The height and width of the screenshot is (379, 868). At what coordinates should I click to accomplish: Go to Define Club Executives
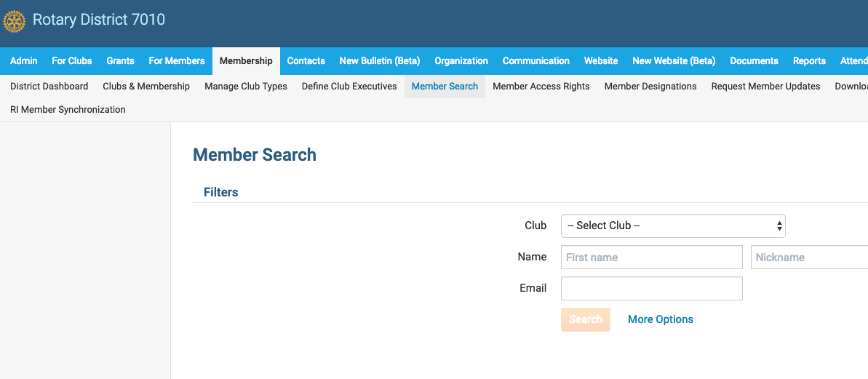click(x=349, y=87)
